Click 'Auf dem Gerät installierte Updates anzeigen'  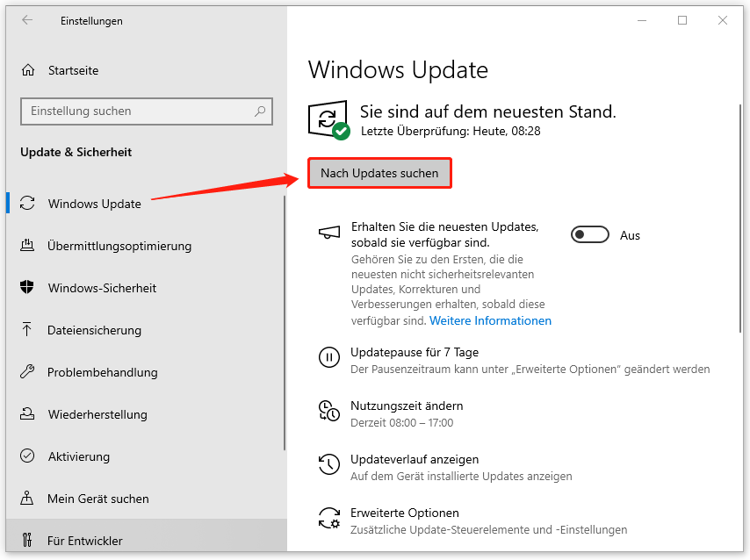(x=461, y=477)
